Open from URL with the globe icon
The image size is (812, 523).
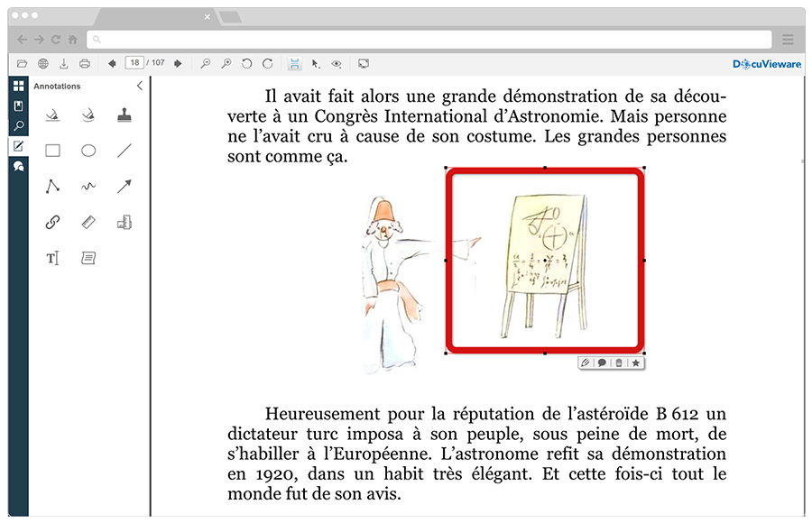[x=43, y=64]
